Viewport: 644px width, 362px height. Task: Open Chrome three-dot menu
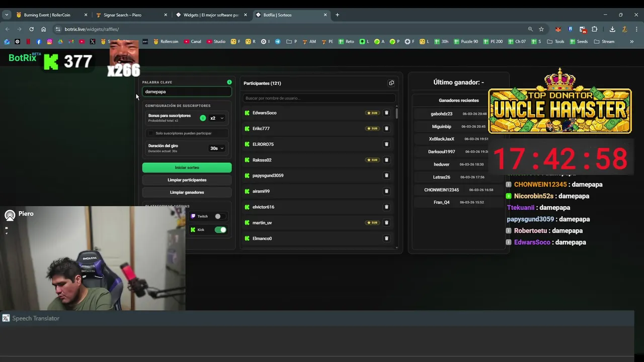[x=636, y=29]
